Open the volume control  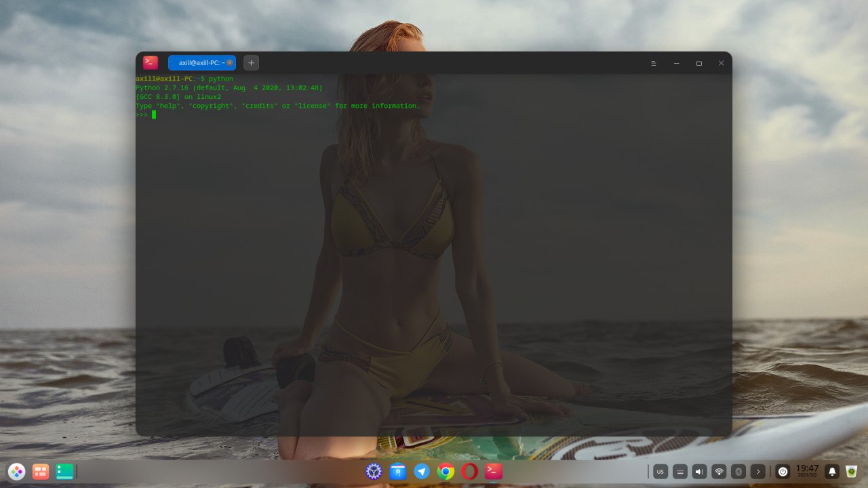pyautogui.click(x=700, y=472)
